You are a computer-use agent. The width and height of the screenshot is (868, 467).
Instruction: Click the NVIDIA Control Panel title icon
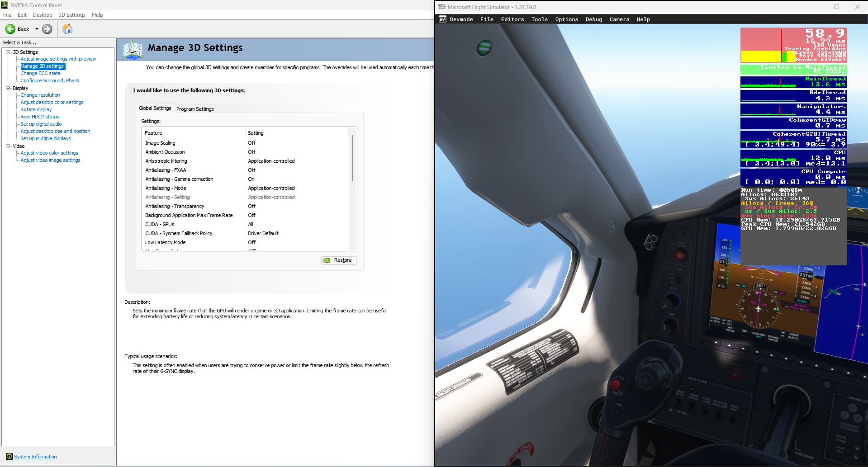5,5
